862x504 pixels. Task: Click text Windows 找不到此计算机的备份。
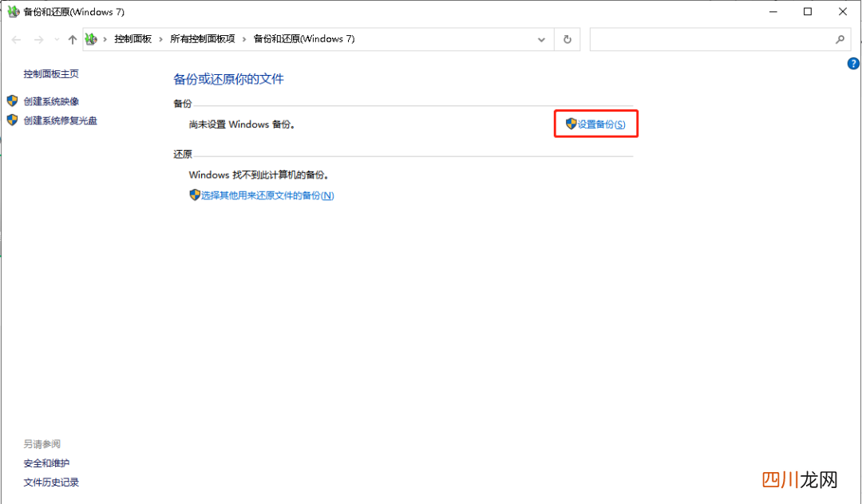pyautogui.click(x=259, y=175)
